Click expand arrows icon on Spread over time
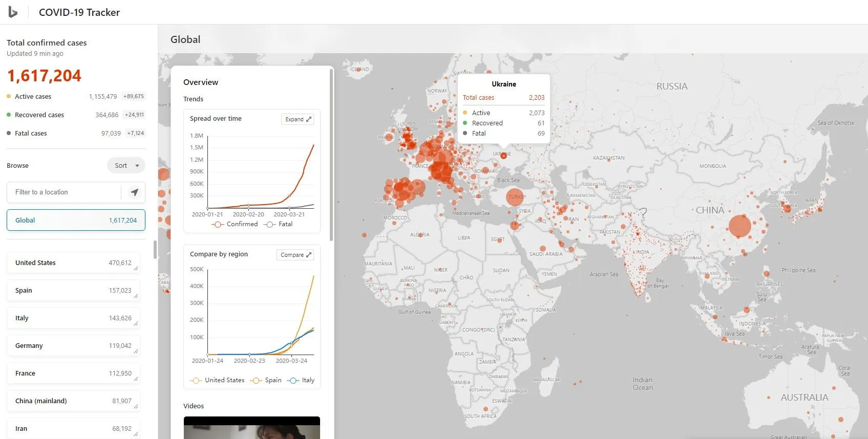The height and width of the screenshot is (439, 868). click(309, 119)
